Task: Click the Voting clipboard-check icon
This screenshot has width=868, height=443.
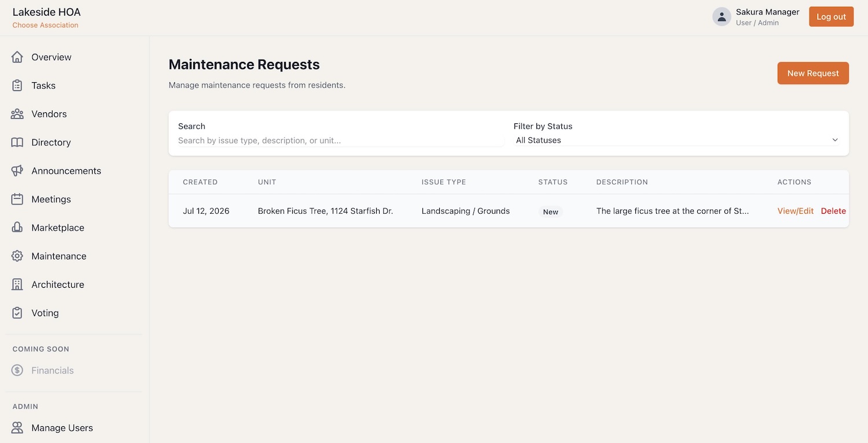Action: click(x=17, y=312)
